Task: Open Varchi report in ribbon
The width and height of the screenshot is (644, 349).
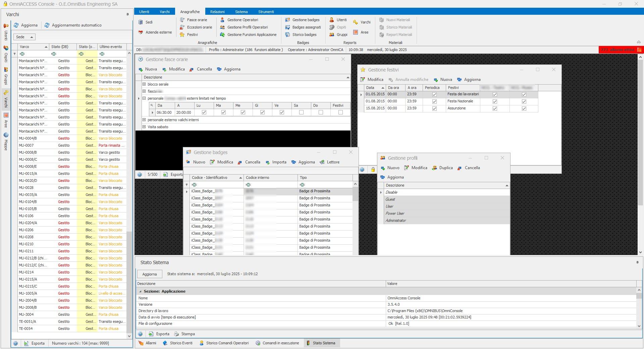Action: [362, 22]
